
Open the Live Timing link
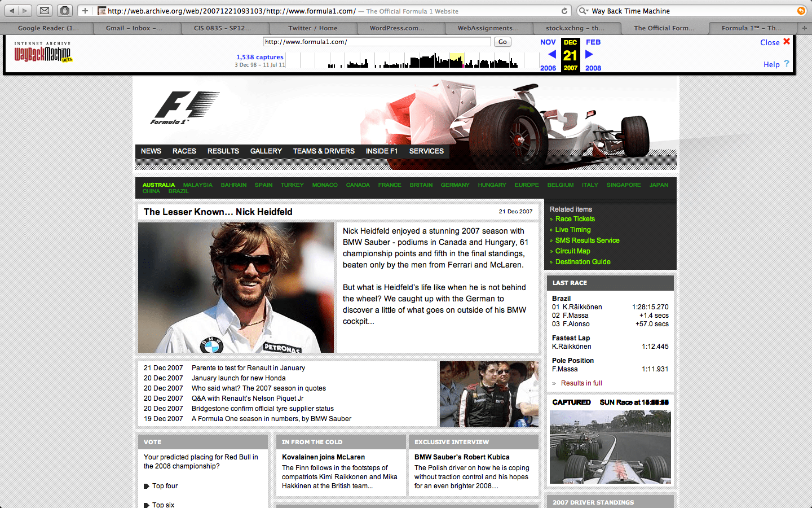[x=573, y=230]
